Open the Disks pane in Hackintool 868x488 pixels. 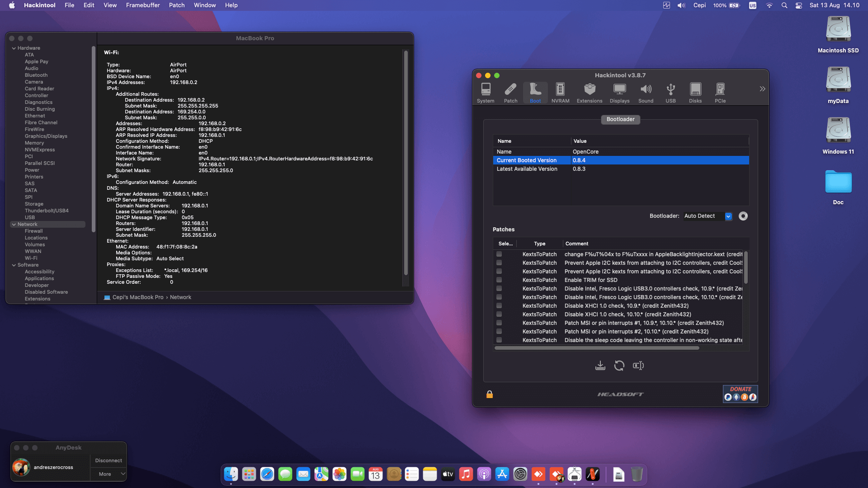pyautogui.click(x=695, y=93)
